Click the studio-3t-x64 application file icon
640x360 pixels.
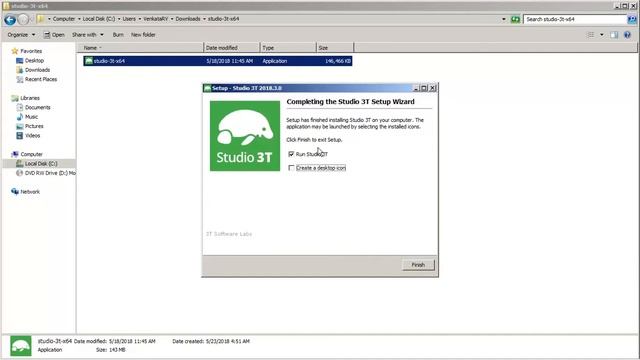pyautogui.click(x=89, y=61)
